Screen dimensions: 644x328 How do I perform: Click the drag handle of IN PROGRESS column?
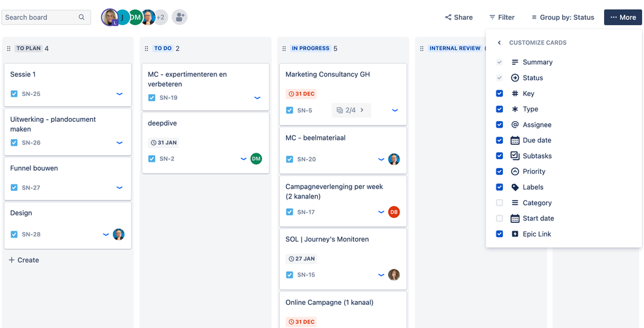[x=284, y=48]
